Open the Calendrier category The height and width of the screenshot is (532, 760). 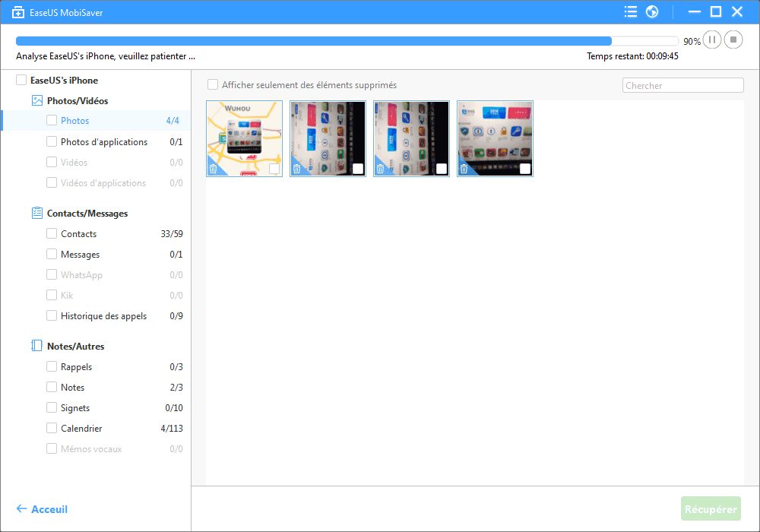coord(81,429)
